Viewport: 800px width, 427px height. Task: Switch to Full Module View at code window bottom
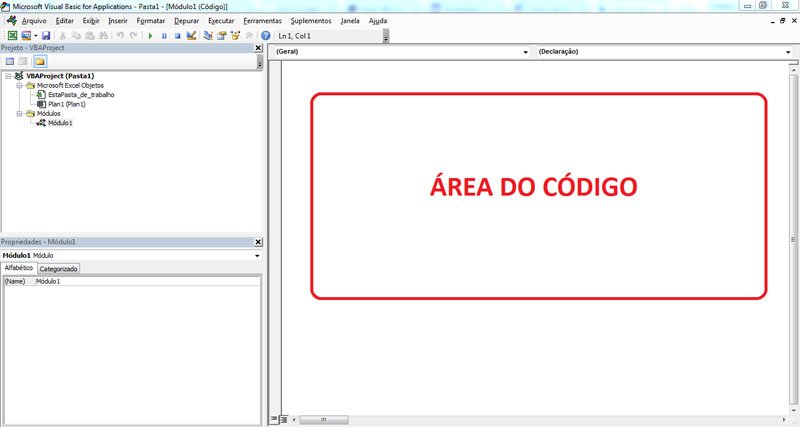pos(284,419)
